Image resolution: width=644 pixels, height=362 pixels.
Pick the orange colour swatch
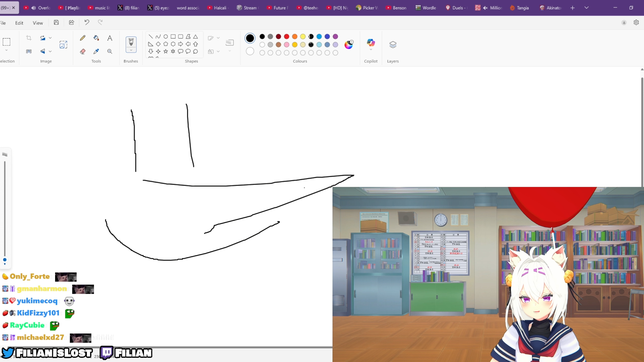point(295,37)
